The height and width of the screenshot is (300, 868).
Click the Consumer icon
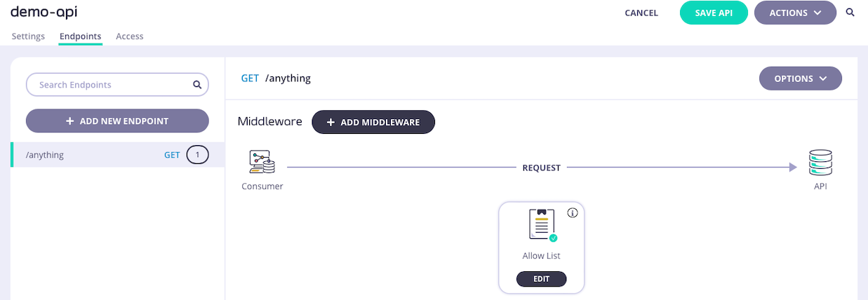(262, 163)
